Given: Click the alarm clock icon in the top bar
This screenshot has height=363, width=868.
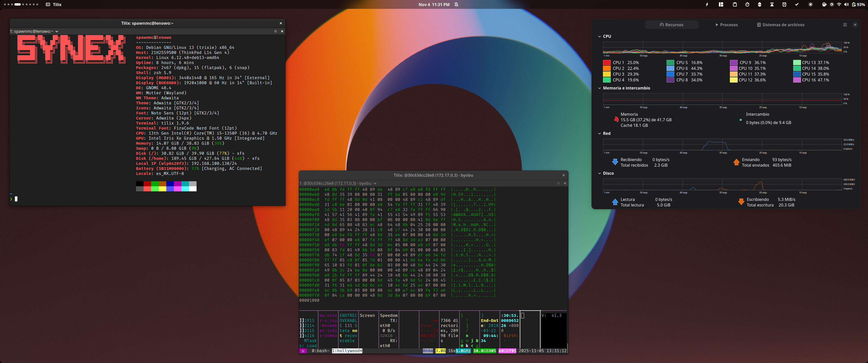Looking at the screenshot, I should pos(784,5).
